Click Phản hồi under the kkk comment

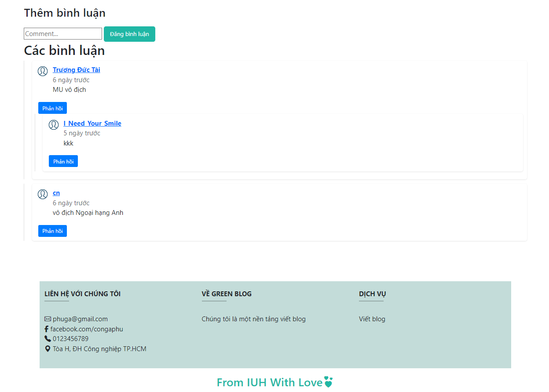(x=63, y=161)
